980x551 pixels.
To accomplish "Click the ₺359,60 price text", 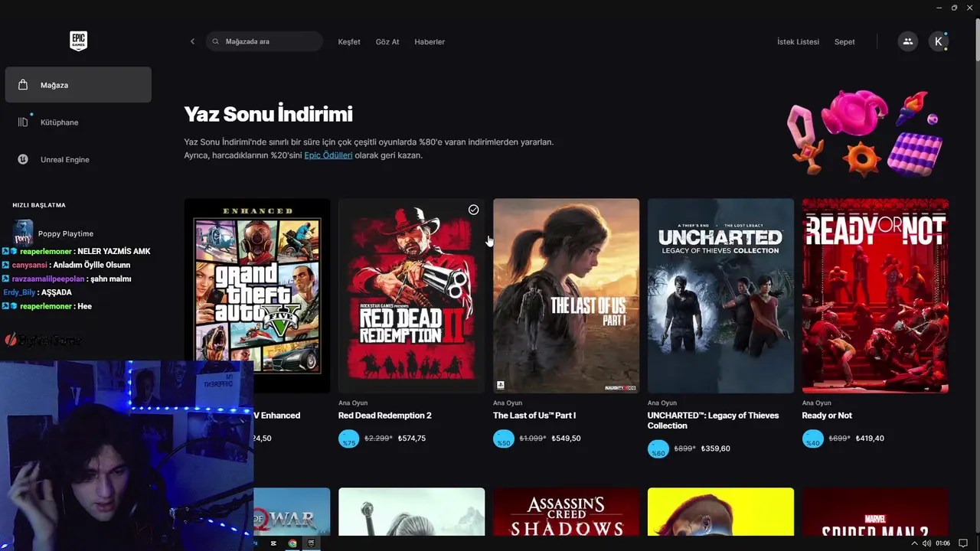I will pos(715,448).
